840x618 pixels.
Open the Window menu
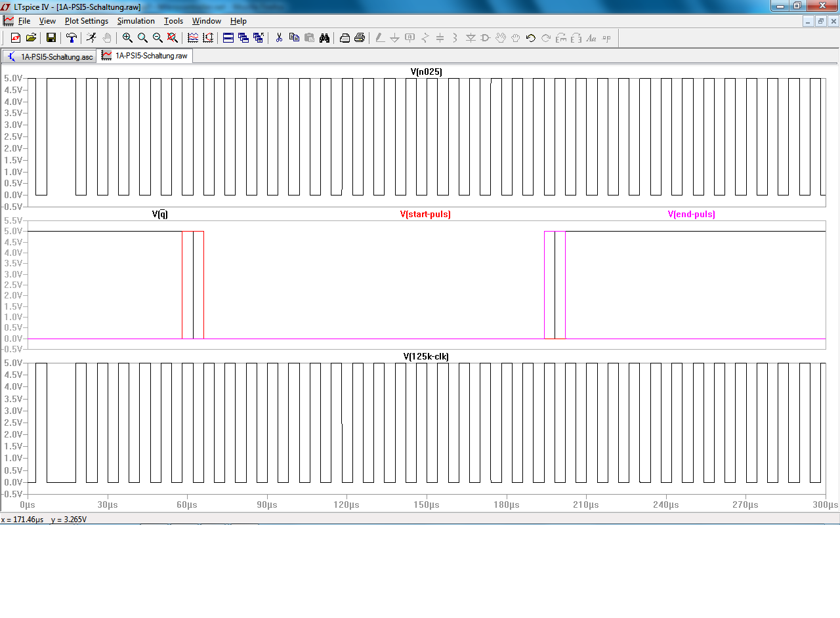[x=207, y=21]
